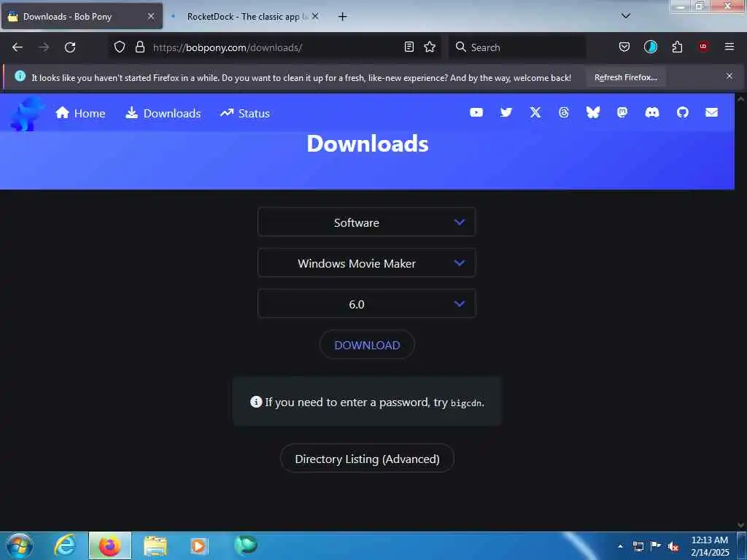The width and height of the screenshot is (747, 560).
Task: Show hidden system tray icons
Action: 620,546
